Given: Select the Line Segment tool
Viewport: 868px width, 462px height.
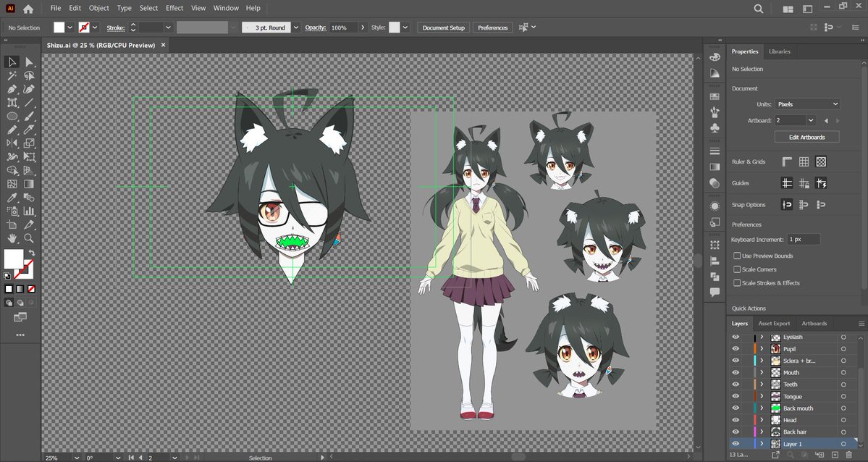Looking at the screenshot, I should tap(29, 103).
